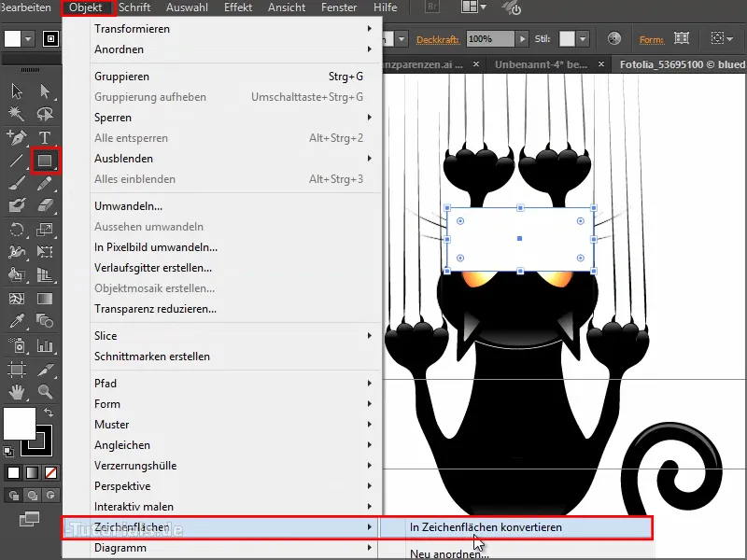
Task: Pick the Lasso tool
Action: click(x=45, y=114)
